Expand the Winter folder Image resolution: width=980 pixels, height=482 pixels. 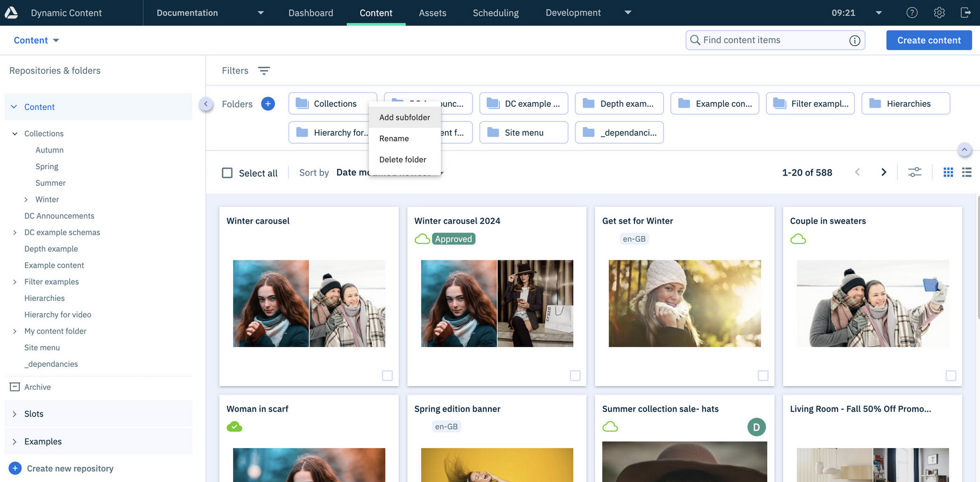pyautogui.click(x=26, y=200)
